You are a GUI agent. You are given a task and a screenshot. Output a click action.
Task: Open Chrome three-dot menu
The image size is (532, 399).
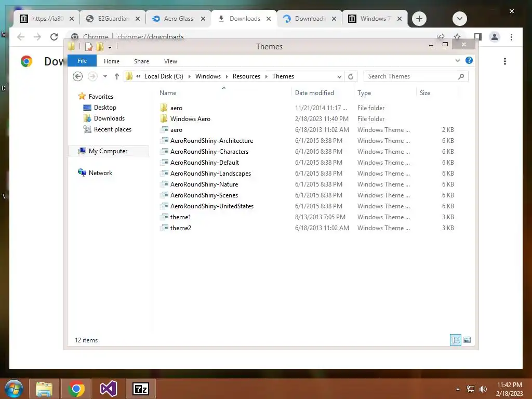pyautogui.click(x=511, y=37)
